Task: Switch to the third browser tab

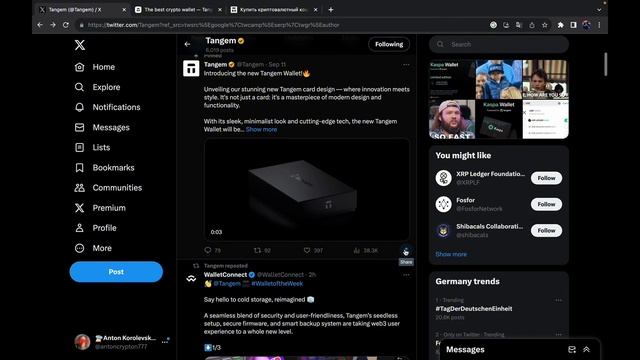Action: pos(273,9)
